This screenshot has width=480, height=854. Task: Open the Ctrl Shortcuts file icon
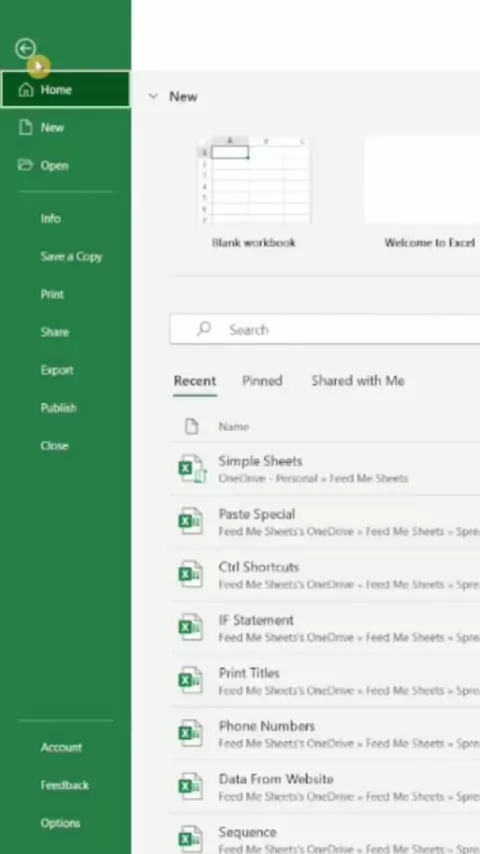(191, 575)
